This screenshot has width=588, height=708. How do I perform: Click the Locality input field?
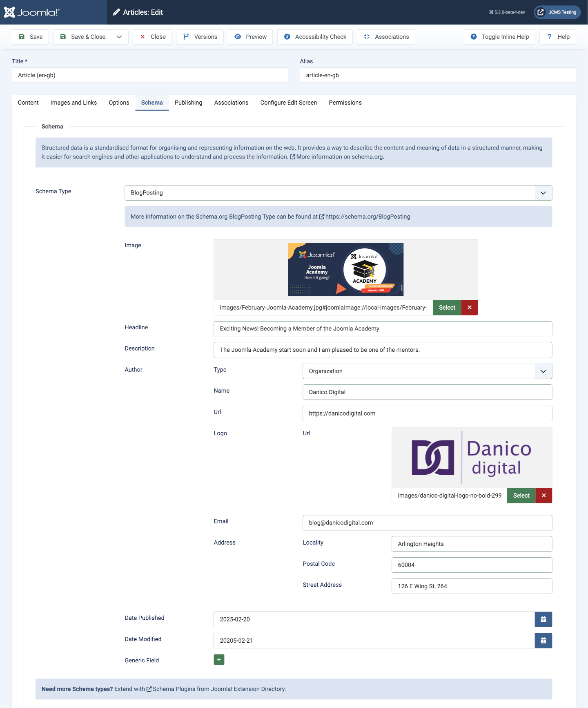point(472,544)
